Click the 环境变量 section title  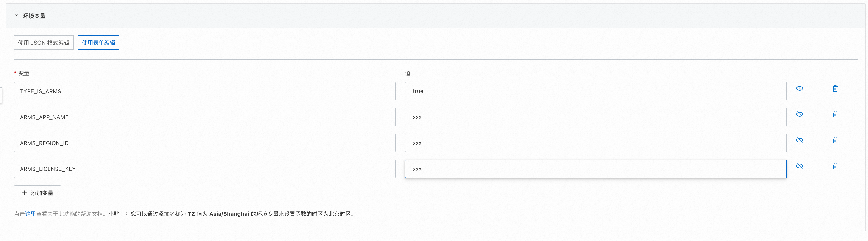click(34, 16)
